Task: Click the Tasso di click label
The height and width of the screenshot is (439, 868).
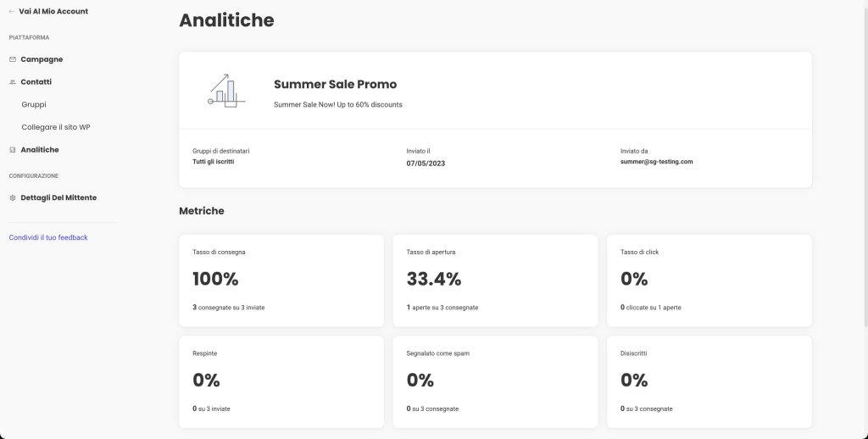Action: 639,252
